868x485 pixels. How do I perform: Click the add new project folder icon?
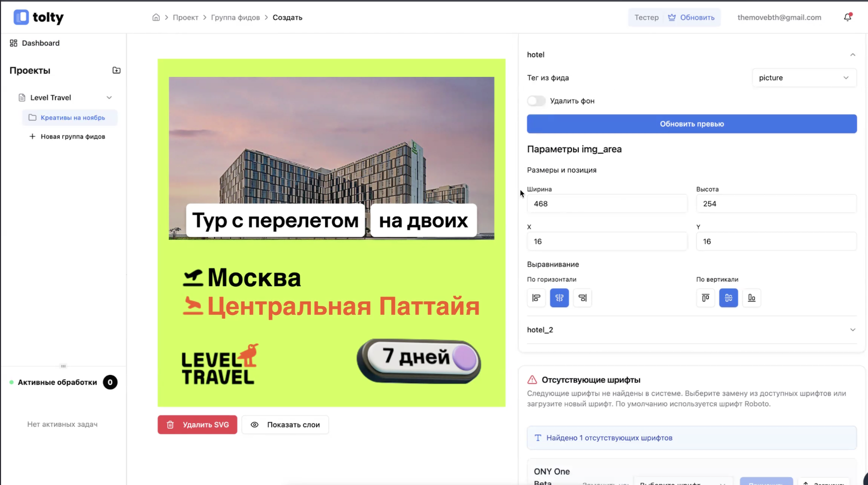[116, 70]
